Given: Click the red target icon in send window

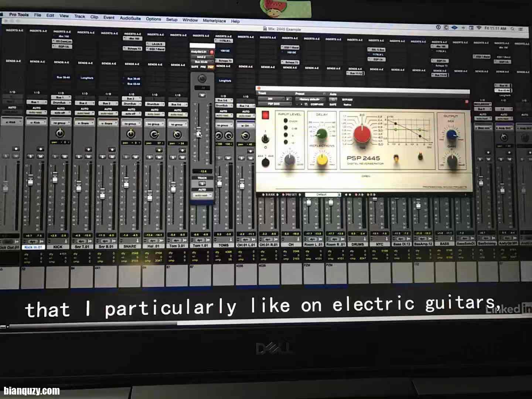Looking at the screenshot, I should (212, 52).
